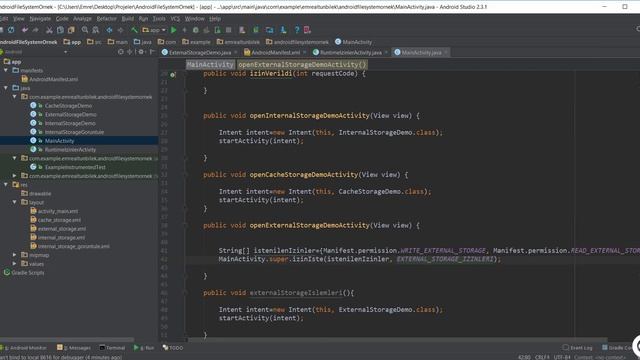Collapse the manifests folder
640x360 pixels.
coord(6,70)
